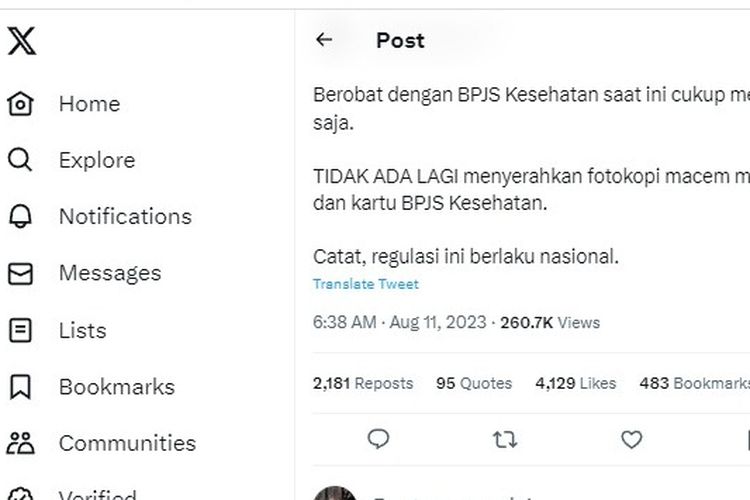Click the Lists icon in sidebar
This screenshot has height=500, width=750.
[x=21, y=330]
